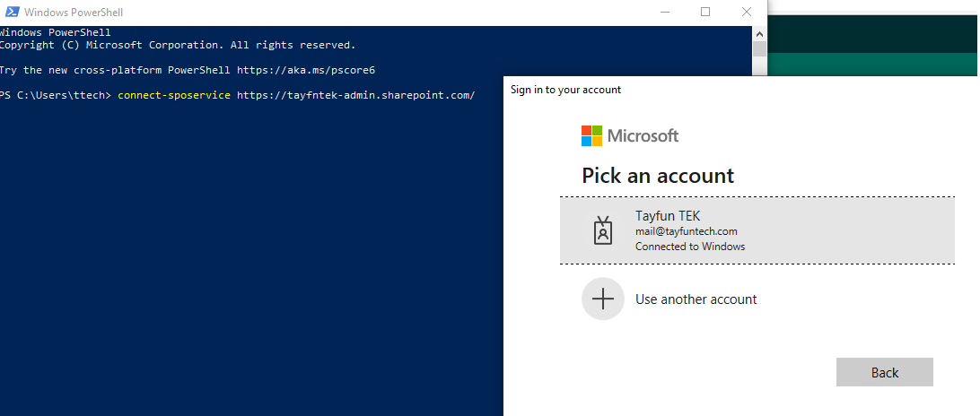Maximize the Windows PowerShell window

pos(705,12)
